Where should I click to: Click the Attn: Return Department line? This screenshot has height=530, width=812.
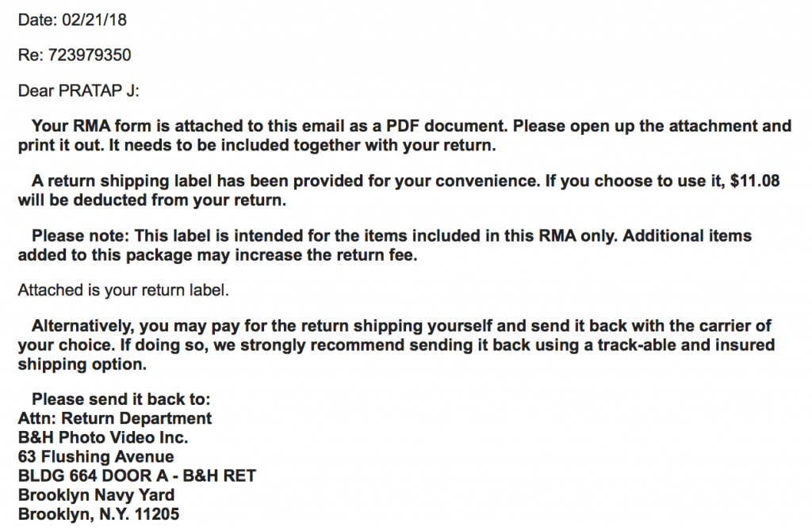pos(115,418)
